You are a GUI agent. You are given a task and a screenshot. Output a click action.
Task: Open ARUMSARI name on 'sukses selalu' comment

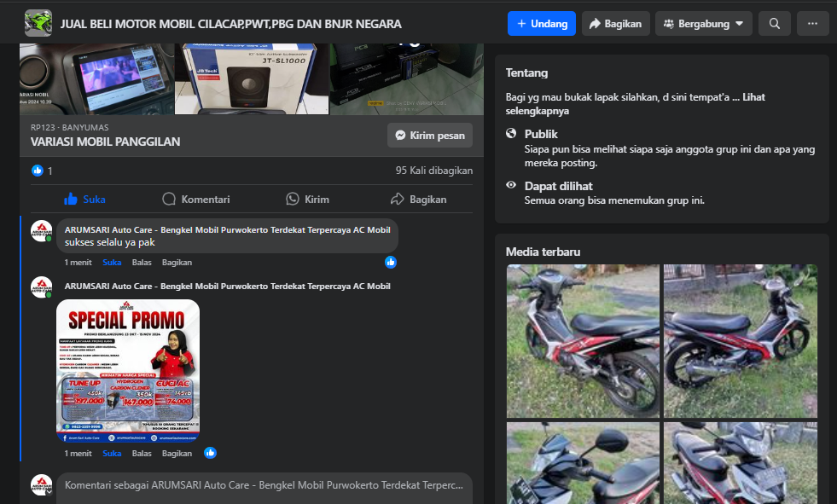(x=228, y=230)
